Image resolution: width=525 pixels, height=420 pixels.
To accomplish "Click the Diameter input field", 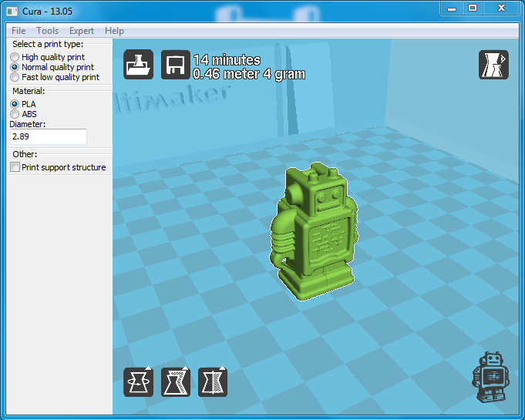I will pyautogui.click(x=49, y=136).
